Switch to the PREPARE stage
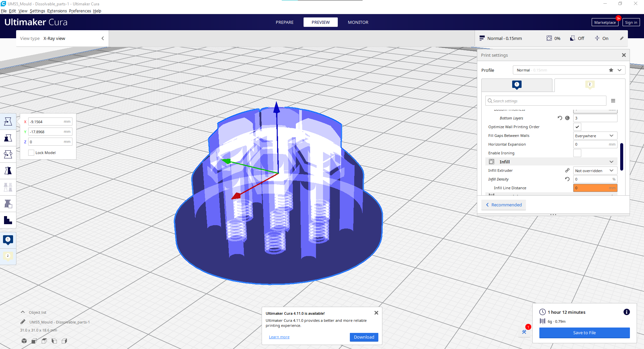The height and width of the screenshot is (349, 644). point(284,22)
